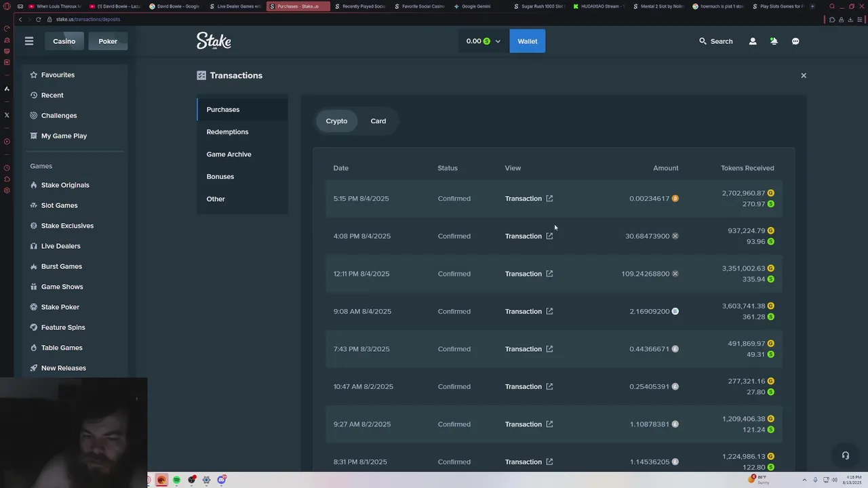Click the coin icon beside 2.16909200
Viewport: 868px width, 488px height.
tap(675, 311)
